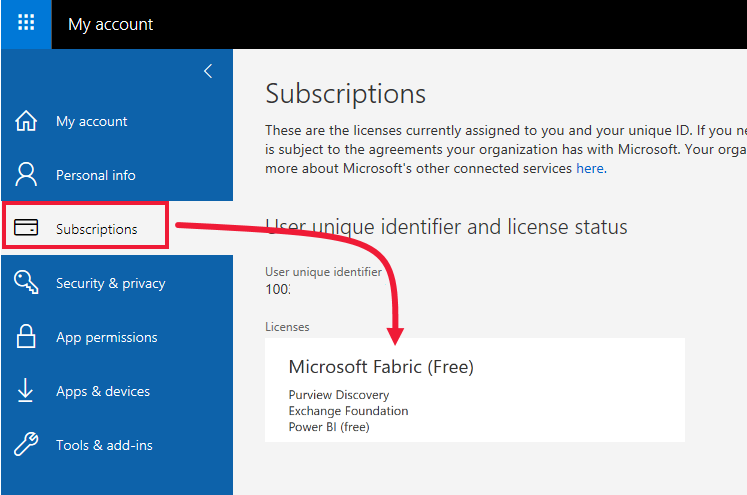747x495 pixels.
Task: Open the Security & privacy label
Action: point(111,283)
